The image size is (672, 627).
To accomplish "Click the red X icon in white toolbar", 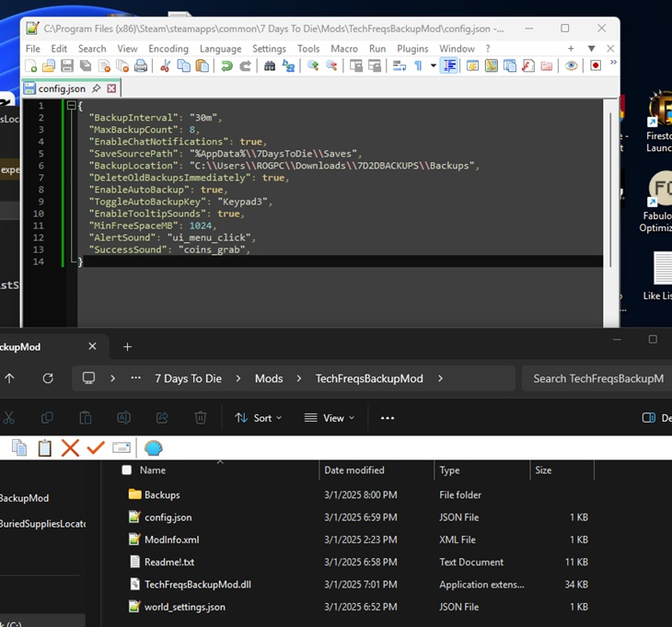I will tap(70, 447).
